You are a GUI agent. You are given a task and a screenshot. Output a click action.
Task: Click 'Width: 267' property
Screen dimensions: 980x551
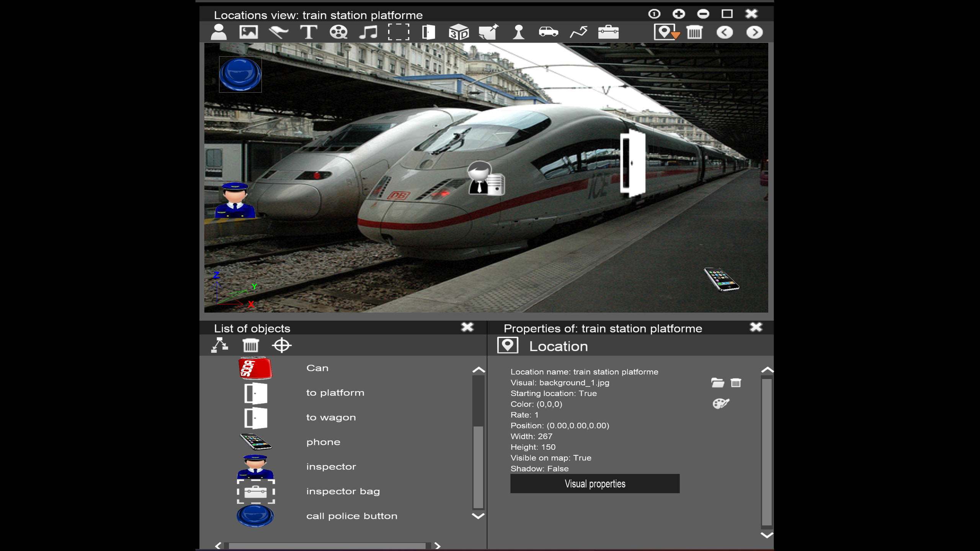531,436
